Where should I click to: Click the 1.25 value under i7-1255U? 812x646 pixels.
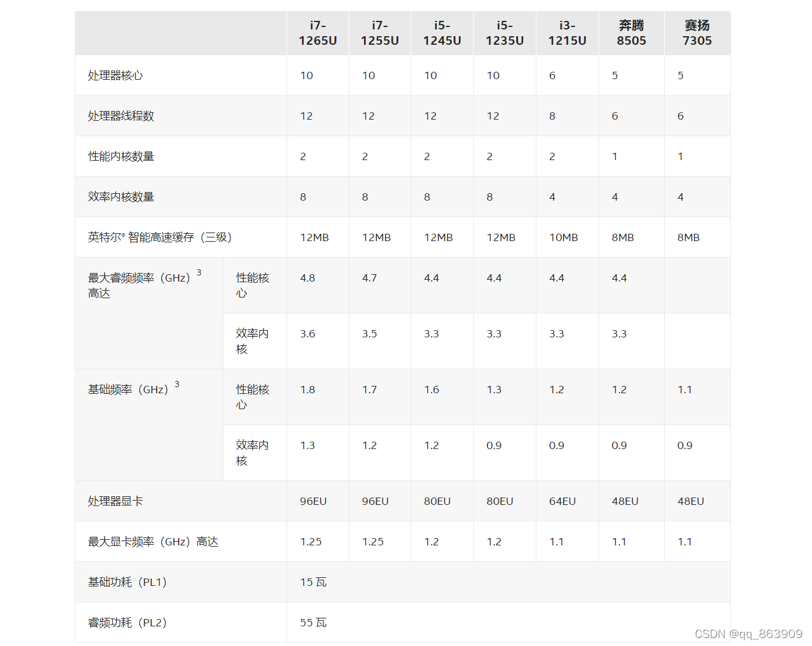pos(373,542)
